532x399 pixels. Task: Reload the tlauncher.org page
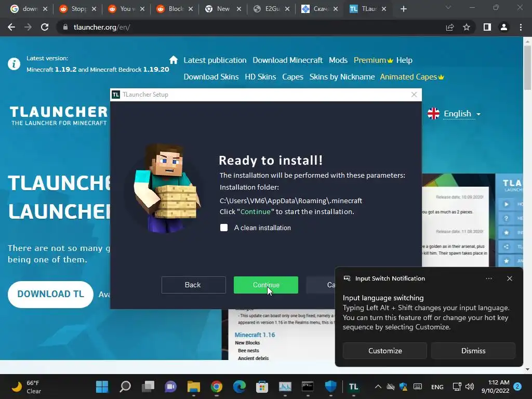coord(45,27)
